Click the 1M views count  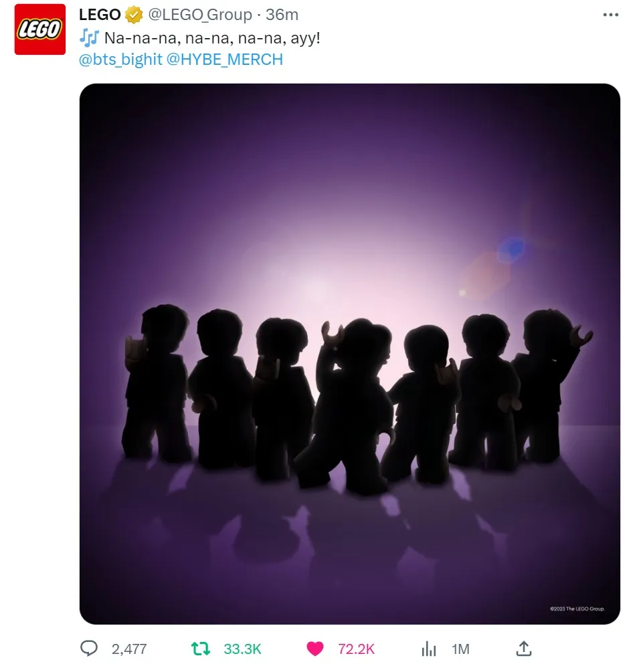coord(460,649)
